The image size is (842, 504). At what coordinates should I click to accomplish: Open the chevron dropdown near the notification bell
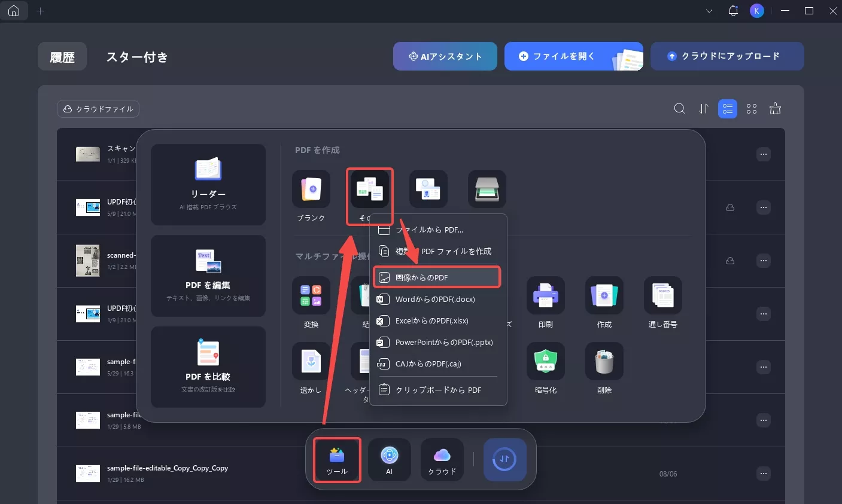[709, 11]
